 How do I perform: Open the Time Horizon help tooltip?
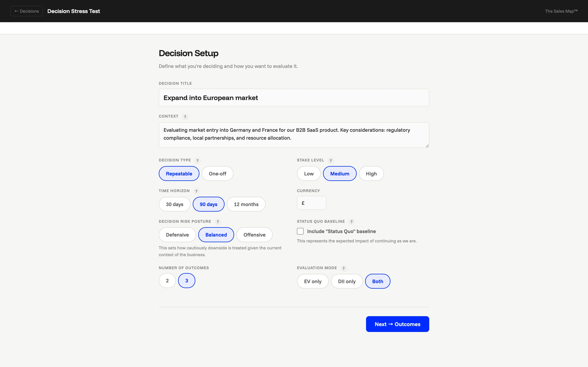(196, 191)
